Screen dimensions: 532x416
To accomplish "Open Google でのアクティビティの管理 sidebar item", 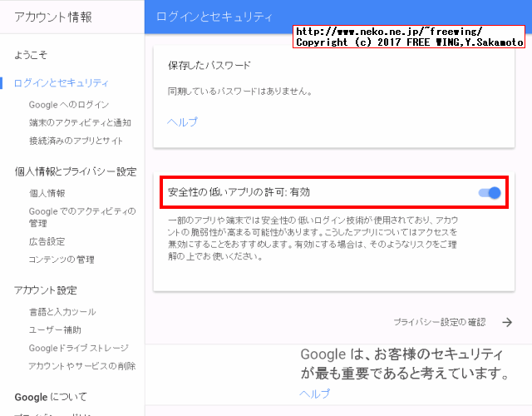I will (x=82, y=217).
